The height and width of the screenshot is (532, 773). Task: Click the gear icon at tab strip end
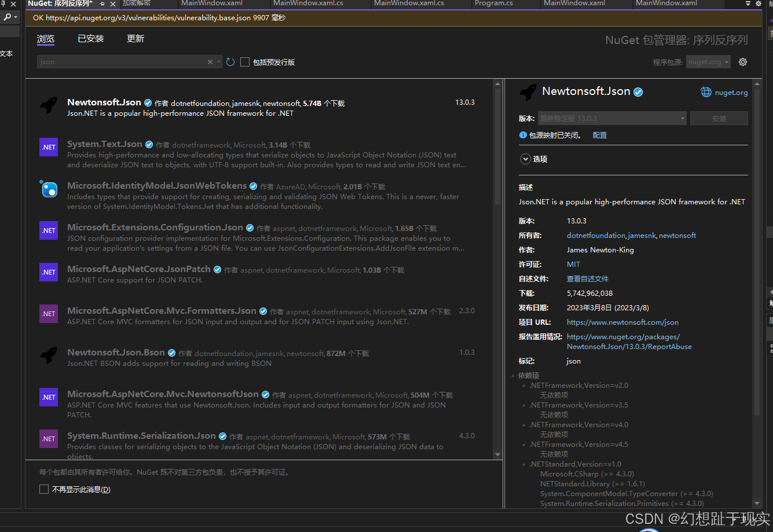pyautogui.click(x=759, y=3)
